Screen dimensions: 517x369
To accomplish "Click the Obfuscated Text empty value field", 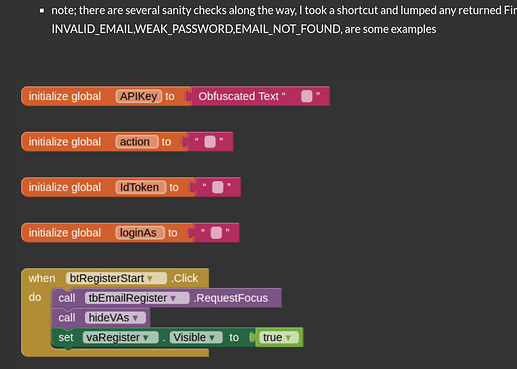I will 306,96.
